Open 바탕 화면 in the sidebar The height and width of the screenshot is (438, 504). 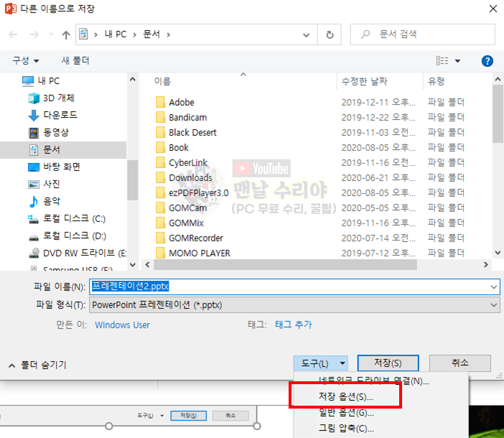(54, 167)
